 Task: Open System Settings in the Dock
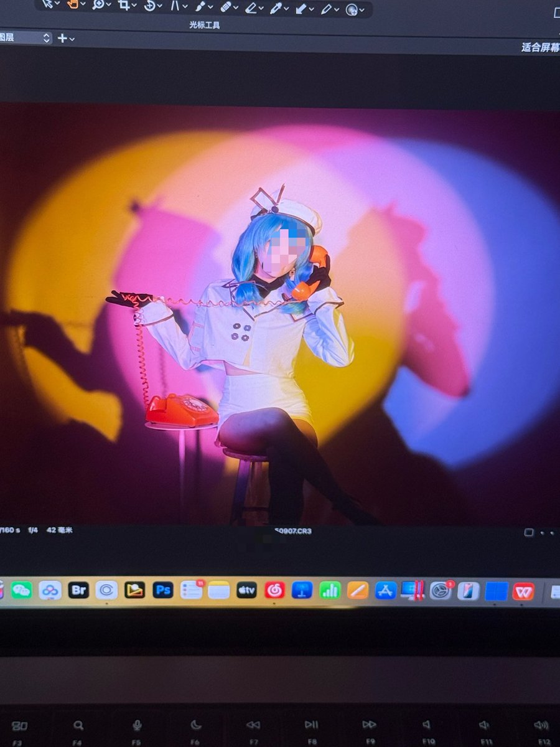(441, 590)
